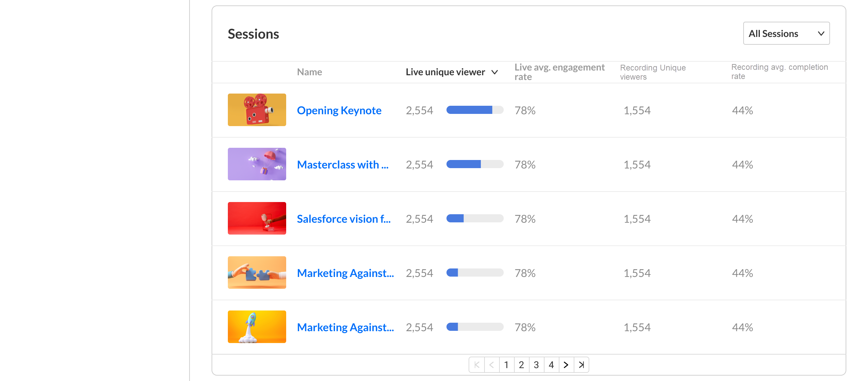Click the Name column header
This screenshot has height=381, width=868.
pos(309,72)
